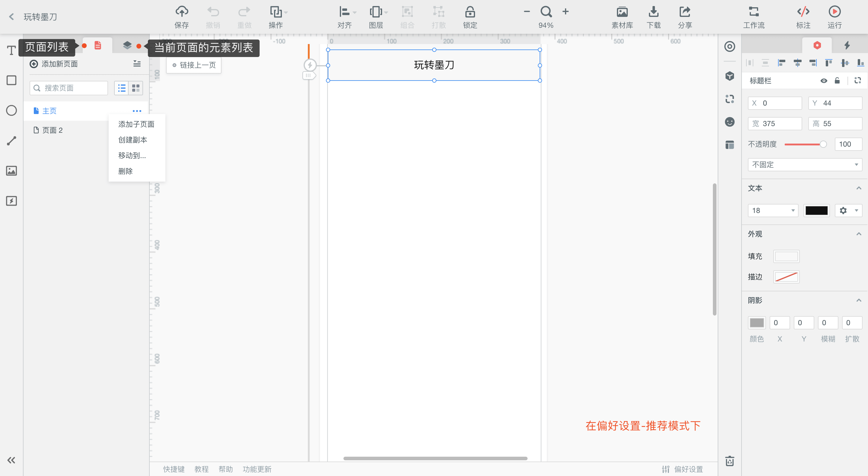This screenshot has height=476, width=868.
Task: Select the Line drawing tool
Action: tap(11, 141)
